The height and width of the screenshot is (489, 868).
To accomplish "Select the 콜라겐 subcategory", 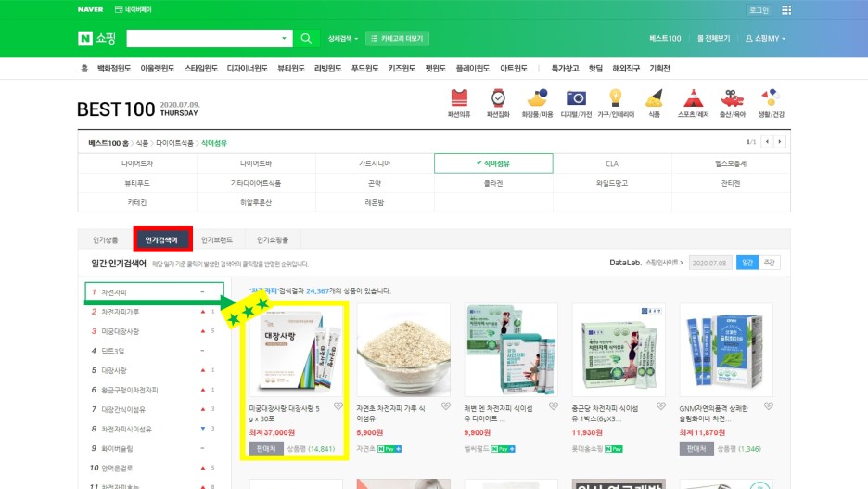I will point(493,183).
